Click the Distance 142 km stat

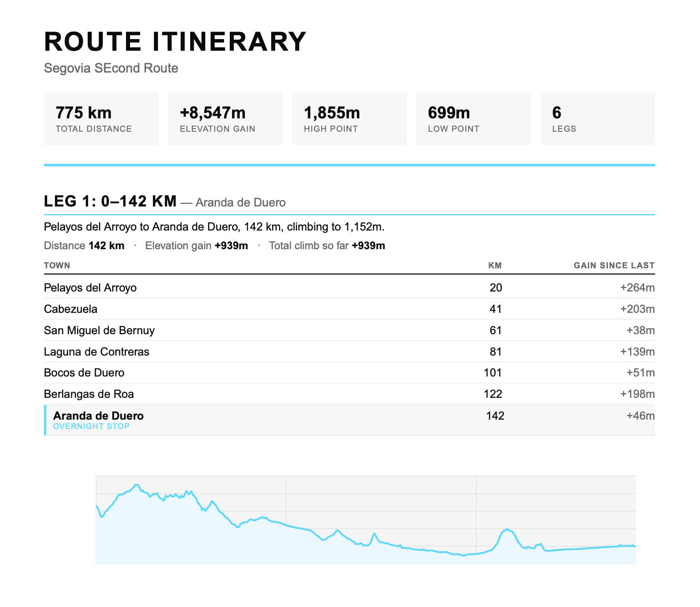tap(84, 246)
